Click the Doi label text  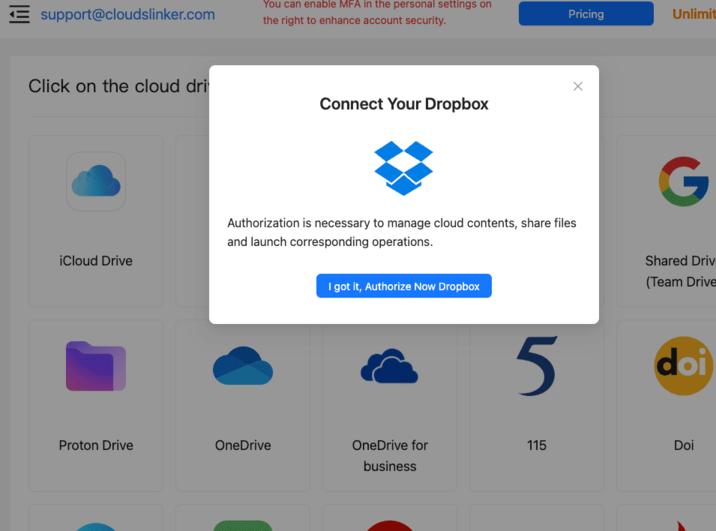pos(684,445)
